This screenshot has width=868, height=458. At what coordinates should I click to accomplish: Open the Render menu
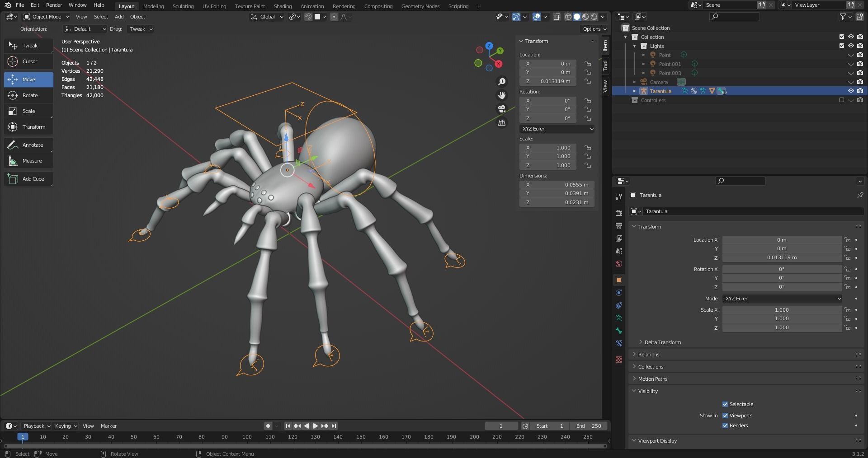coord(54,5)
